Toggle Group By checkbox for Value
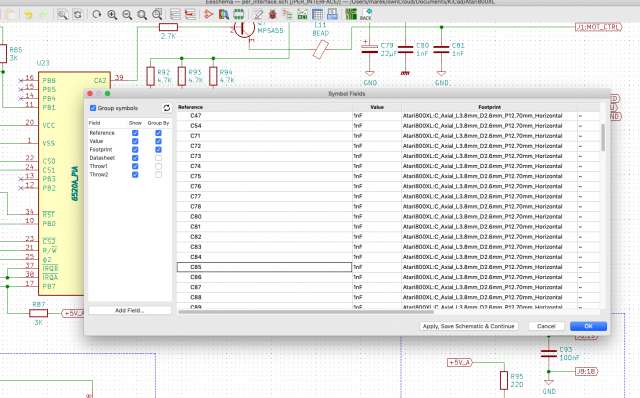Viewport: 640px width, 398px height. pyautogui.click(x=158, y=141)
